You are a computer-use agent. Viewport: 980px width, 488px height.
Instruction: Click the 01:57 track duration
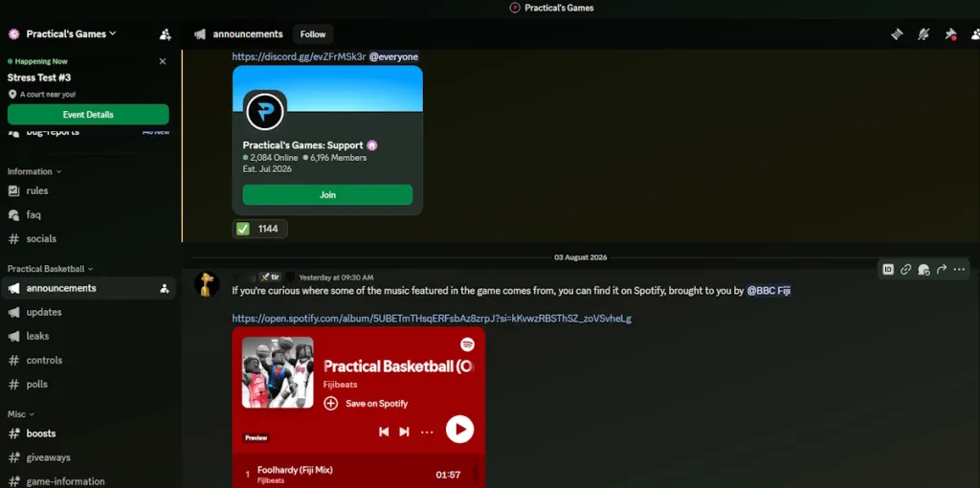pyautogui.click(x=448, y=475)
